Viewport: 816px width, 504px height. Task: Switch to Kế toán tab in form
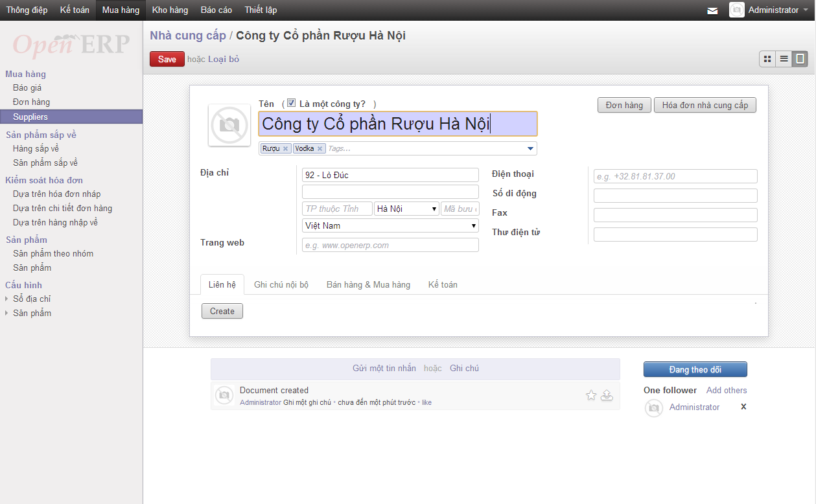tap(443, 284)
